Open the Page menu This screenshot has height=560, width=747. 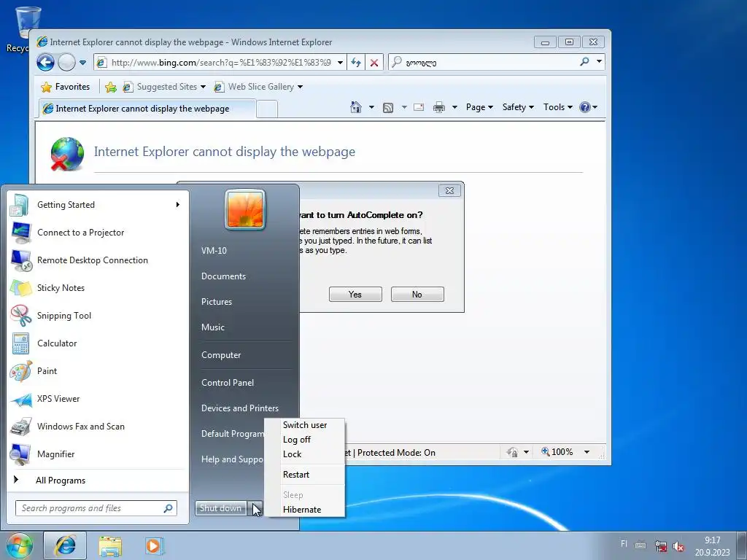point(479,107)
